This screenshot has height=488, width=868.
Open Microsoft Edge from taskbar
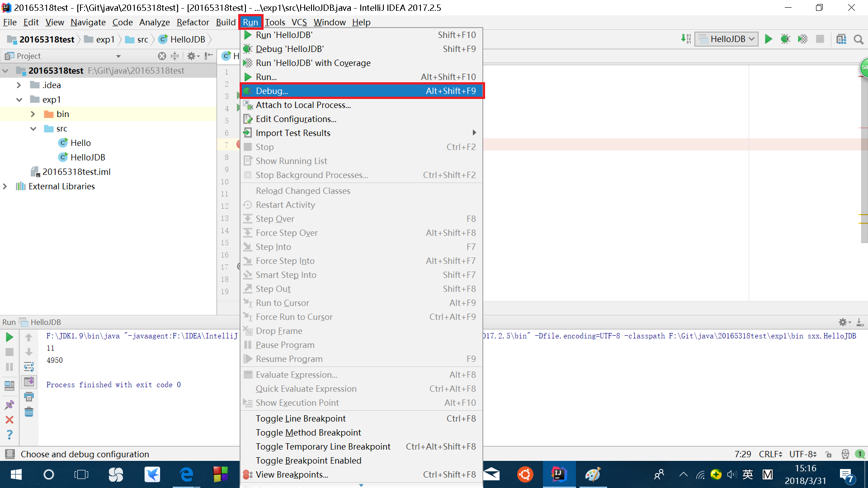pyautogui.click(x=186, y=474)
